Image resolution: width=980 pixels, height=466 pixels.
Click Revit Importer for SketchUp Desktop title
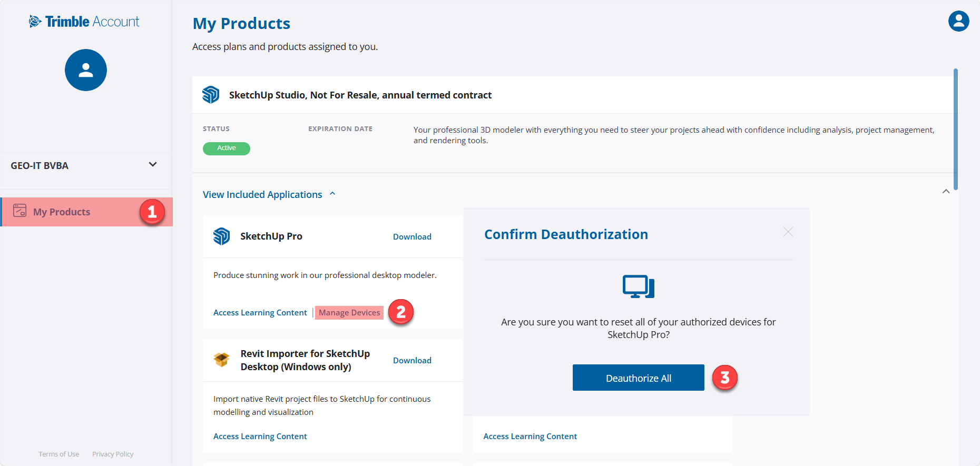click(305, 360)
